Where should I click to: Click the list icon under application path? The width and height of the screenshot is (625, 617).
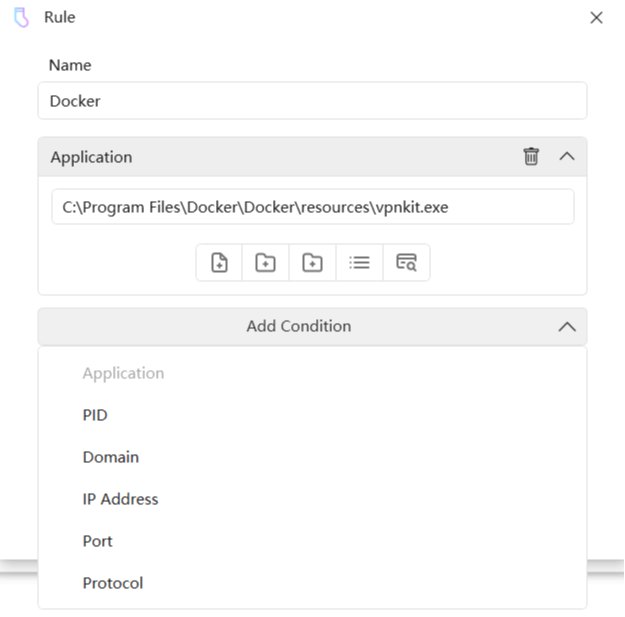[x=359, y=262]
